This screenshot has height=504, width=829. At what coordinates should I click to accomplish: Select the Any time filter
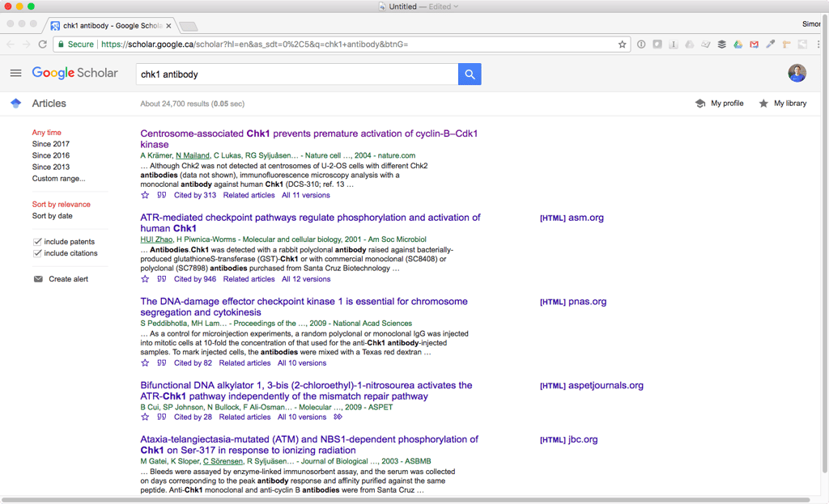tap(46, 133)
